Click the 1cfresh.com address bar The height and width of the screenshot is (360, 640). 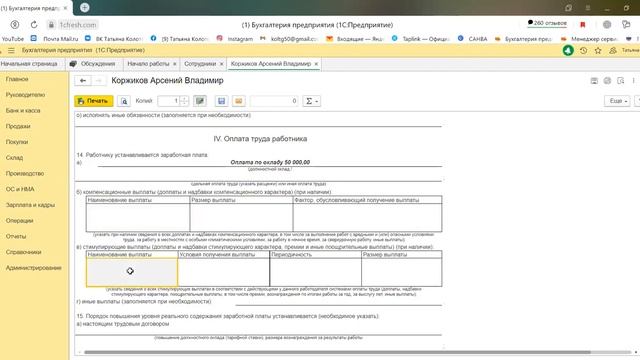78,25
